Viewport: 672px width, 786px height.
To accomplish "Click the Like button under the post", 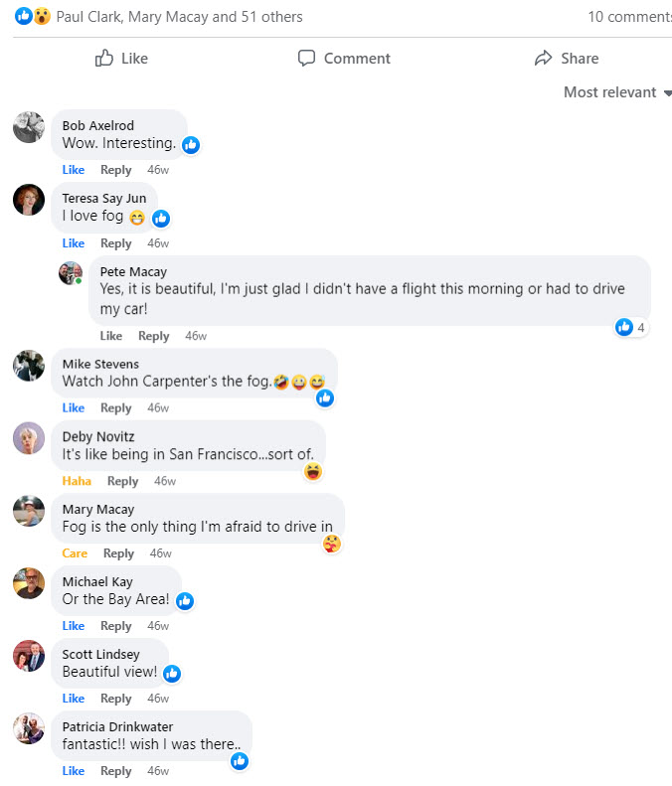I will pos(121,59).
